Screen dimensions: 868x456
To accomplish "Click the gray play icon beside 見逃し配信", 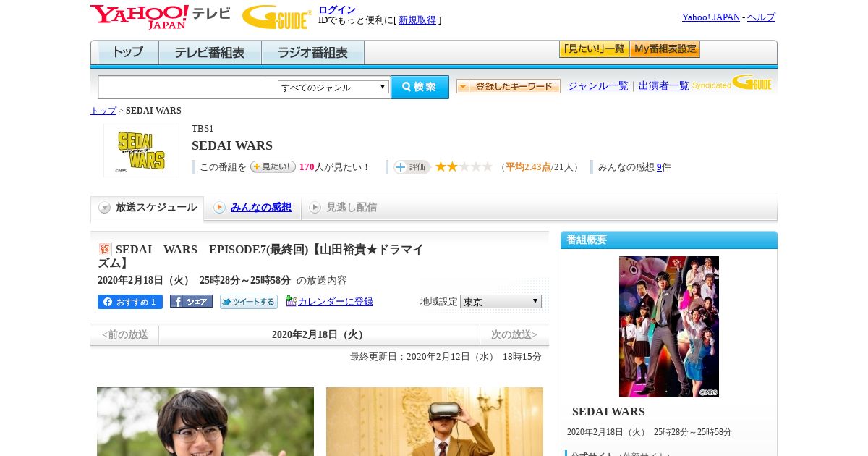I will (x=315, y=208).
